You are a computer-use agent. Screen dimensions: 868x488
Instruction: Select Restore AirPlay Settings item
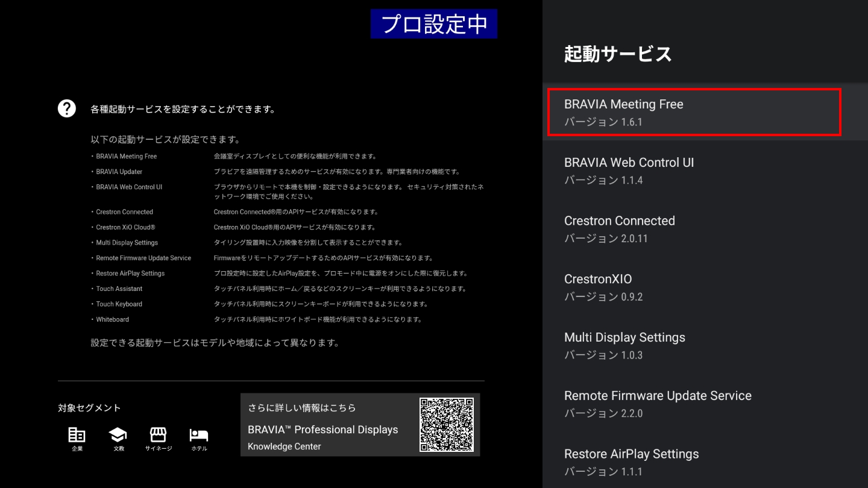click(693, 462)
